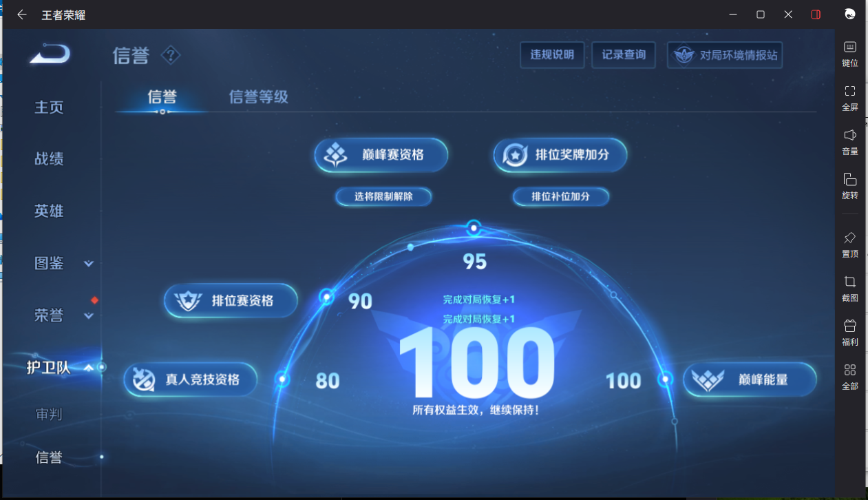Click the round avatar icon in the top right corner
The height and width of the screenshot is (500, 868).
click(851, 14)
